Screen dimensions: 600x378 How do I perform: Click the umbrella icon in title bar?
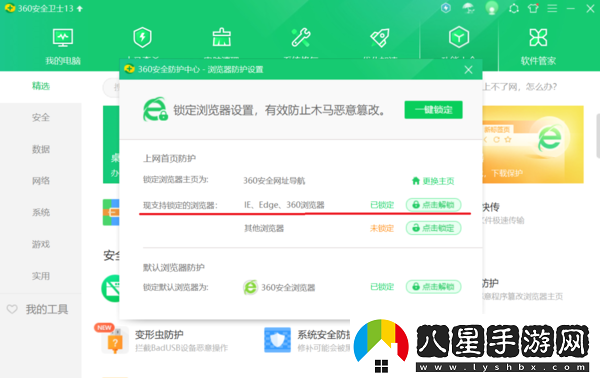coord(468,8)
